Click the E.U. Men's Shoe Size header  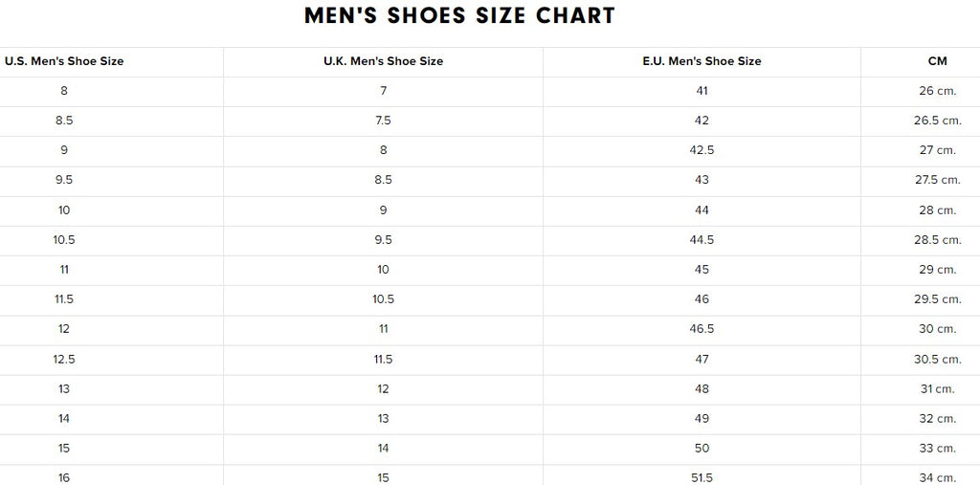point(702,61)
